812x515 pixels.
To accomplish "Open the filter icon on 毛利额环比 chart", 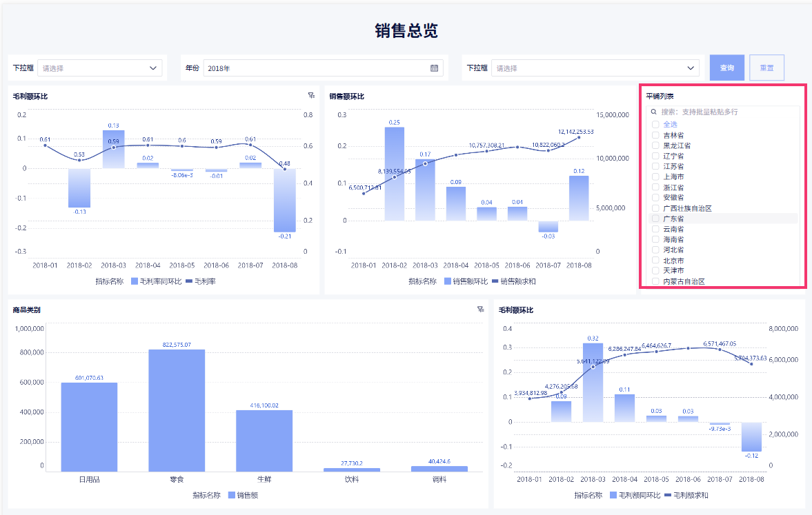I will pyautogui.click(x=311, y=95).
